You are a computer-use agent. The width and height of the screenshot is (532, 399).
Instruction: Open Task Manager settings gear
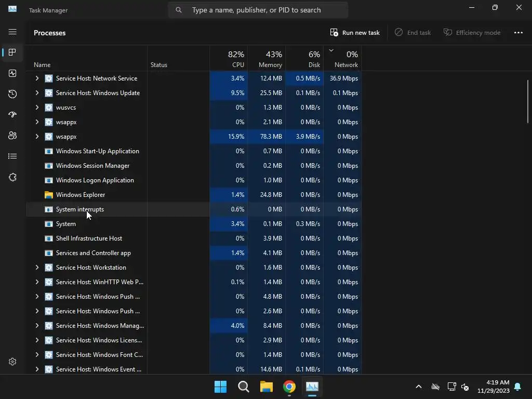(12, 362)
